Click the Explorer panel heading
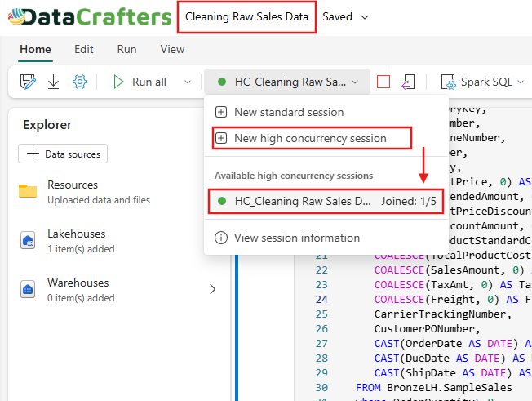The width and height of the screenshot is (532, 401). click(47, 125)
